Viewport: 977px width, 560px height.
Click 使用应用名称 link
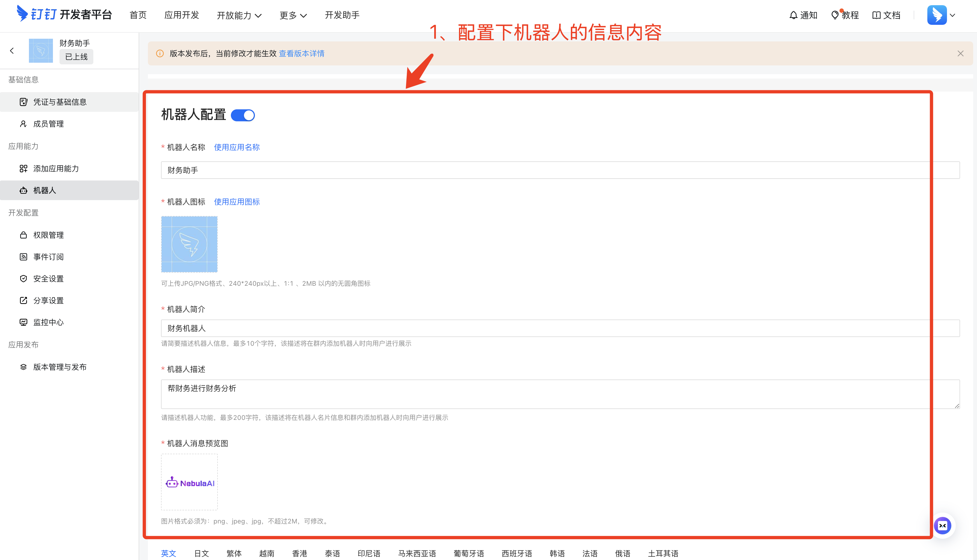[x=237, y=147]
